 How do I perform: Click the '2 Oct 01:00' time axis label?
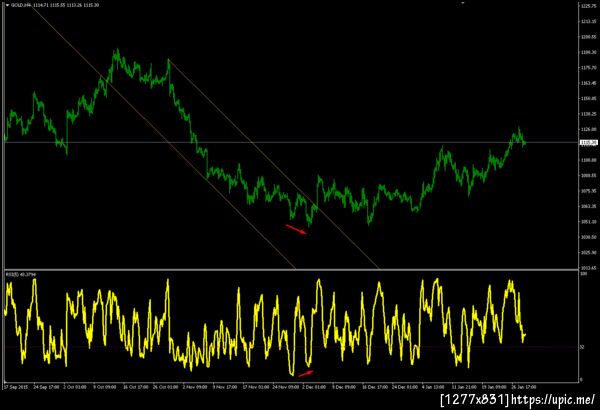pos(75,387)
